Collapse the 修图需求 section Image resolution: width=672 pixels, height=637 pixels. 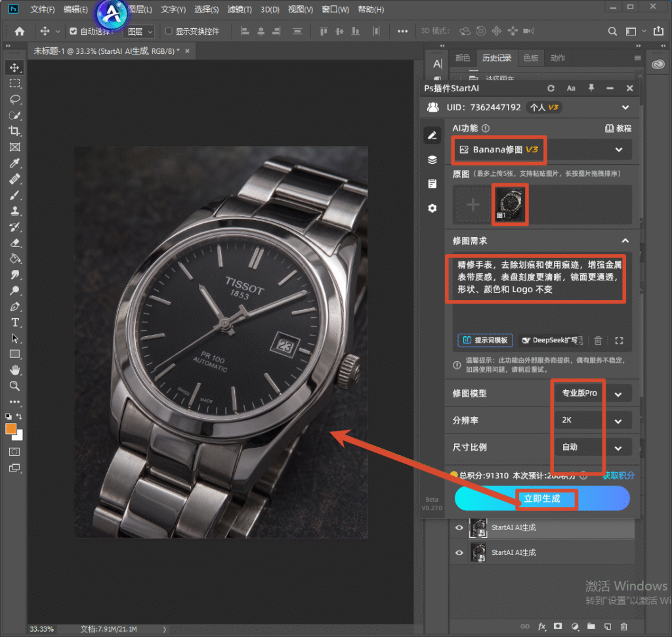tap(625, 240)
